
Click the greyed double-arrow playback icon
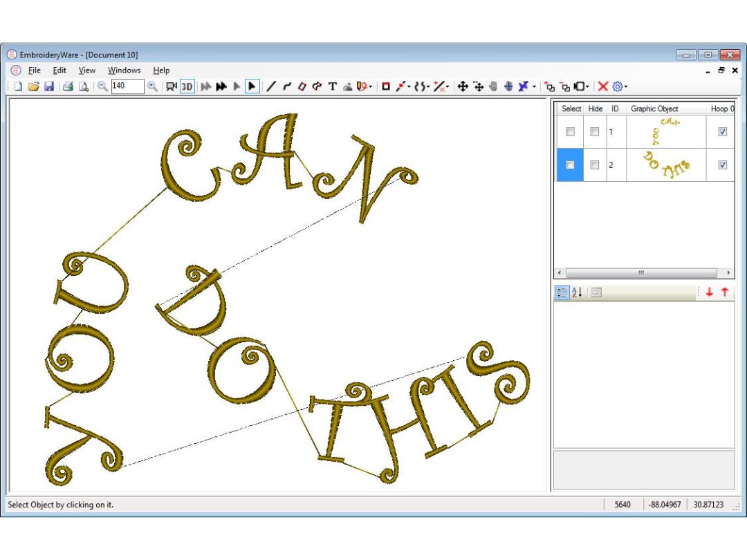pyautogui.click(x=206, y=86)
